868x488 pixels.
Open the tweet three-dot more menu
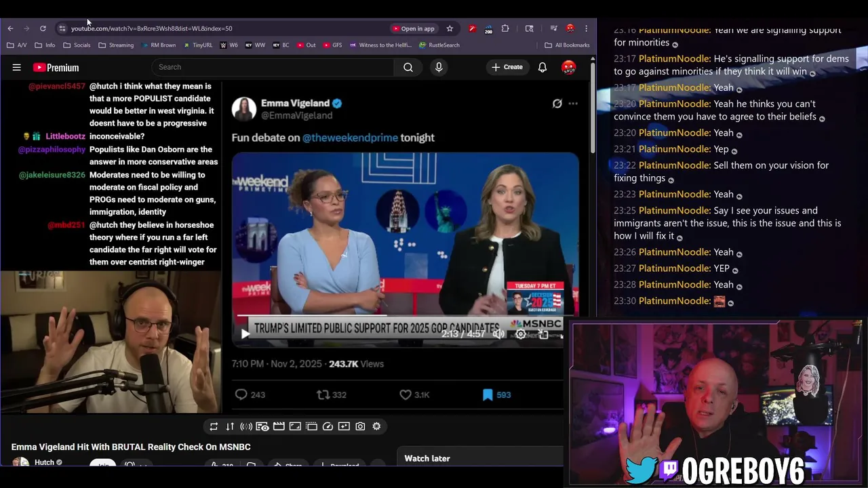(x=573, y=104)
